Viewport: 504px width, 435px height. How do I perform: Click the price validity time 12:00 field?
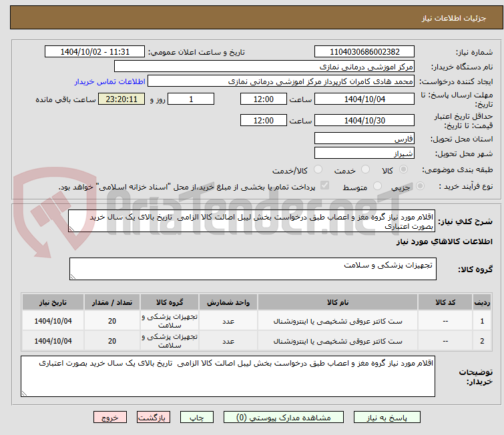pyautogui.click(x=264, y=120)
